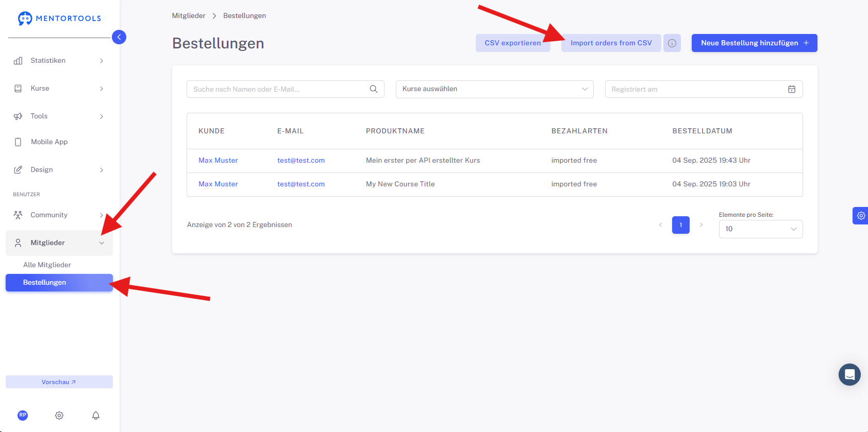Screen dimensions: 868x432
Task: Collapse the sidebar with the arrow button
Action: (119, 37)
